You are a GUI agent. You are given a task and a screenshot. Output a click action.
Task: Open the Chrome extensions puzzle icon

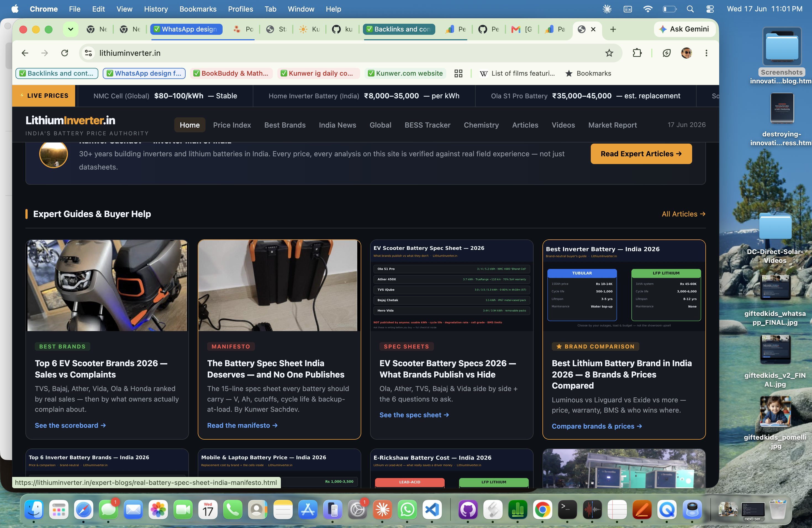tap(637, 53)
